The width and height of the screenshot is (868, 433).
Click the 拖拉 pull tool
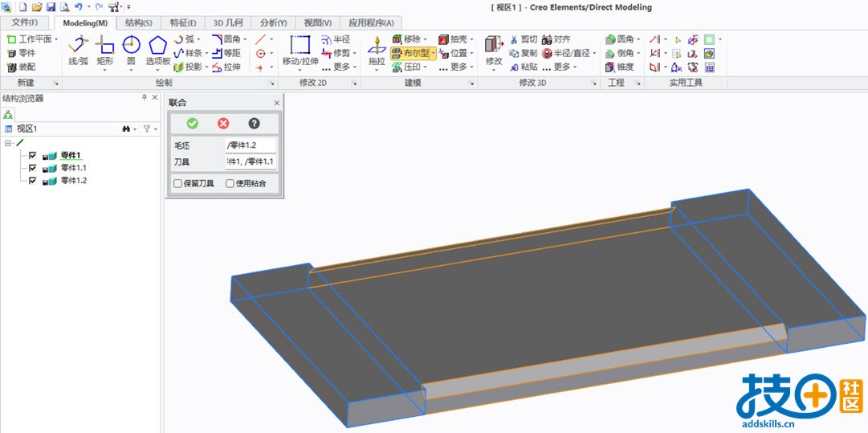pyautogui.click(x=377, y=51)
